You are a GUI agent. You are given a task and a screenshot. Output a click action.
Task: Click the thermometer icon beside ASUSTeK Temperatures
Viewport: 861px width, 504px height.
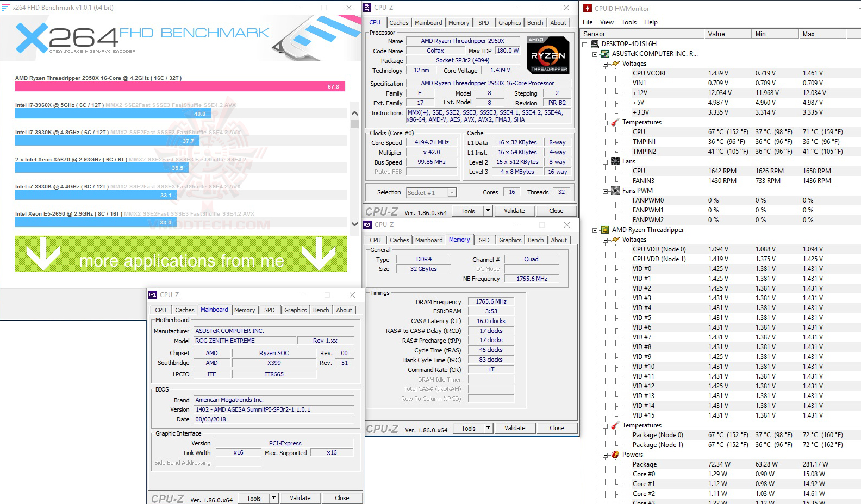pos(615,122)
